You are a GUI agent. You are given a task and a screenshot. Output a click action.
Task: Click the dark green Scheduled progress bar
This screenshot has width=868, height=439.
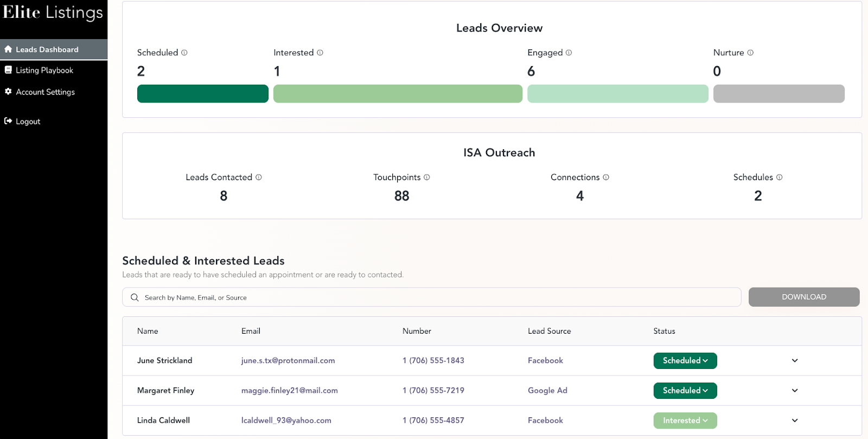coord(203,94)
